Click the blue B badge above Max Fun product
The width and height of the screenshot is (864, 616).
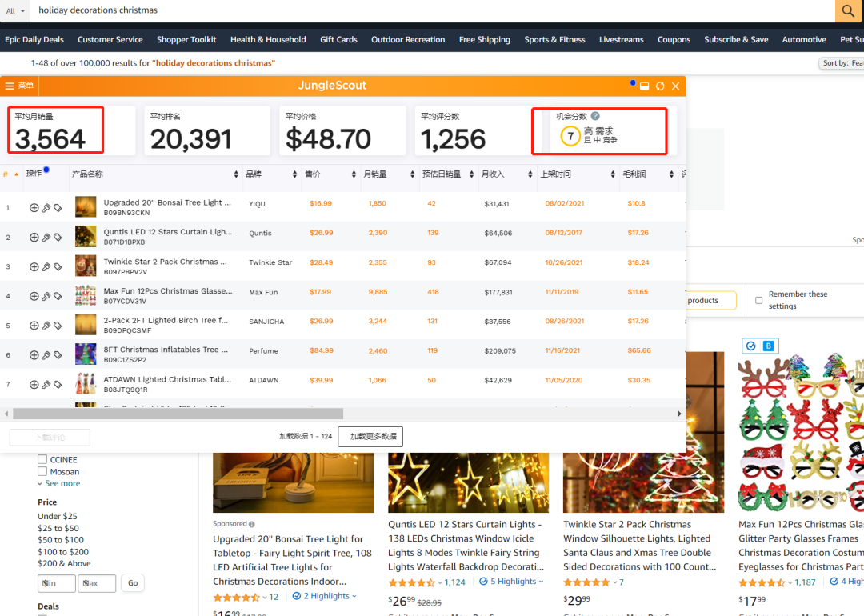click(x=769, y=346)
